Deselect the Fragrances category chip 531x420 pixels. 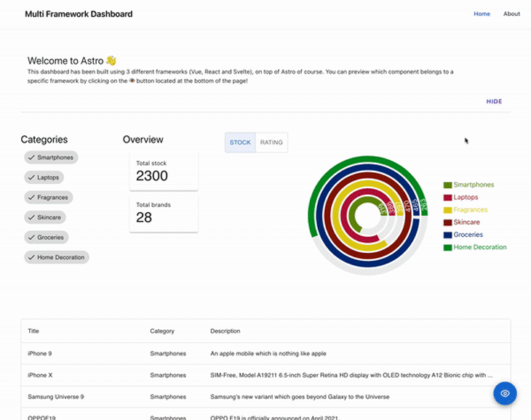(x=48, y=197)
